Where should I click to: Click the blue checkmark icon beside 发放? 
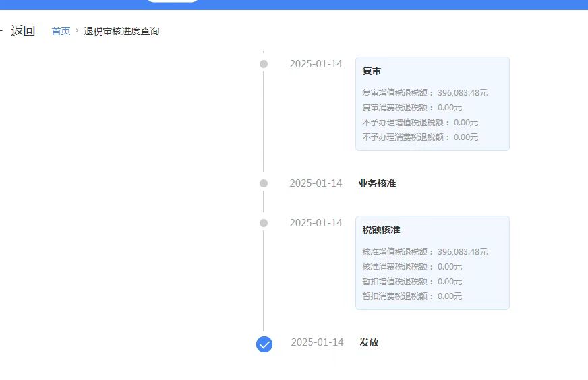264,344
